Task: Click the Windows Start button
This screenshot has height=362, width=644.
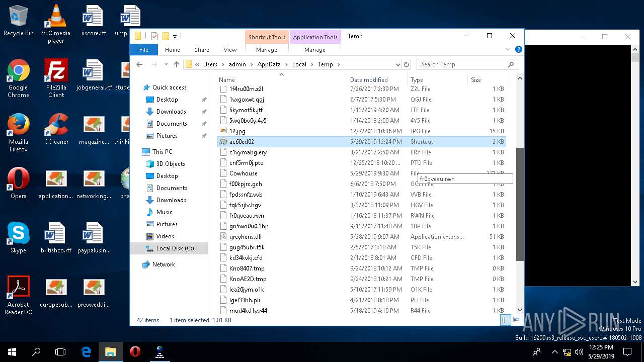Action: [x=12, y=352]
